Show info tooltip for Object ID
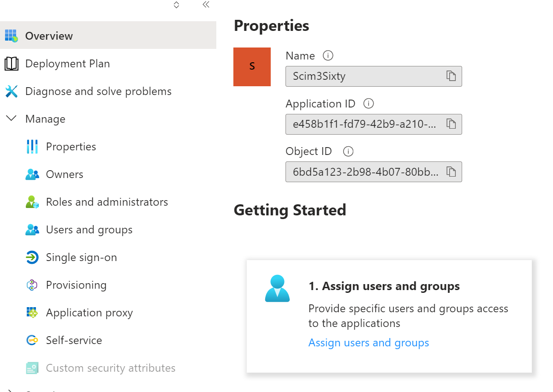Image resolution: width=553 pixels, height=392 pixels. pos(349,151)
